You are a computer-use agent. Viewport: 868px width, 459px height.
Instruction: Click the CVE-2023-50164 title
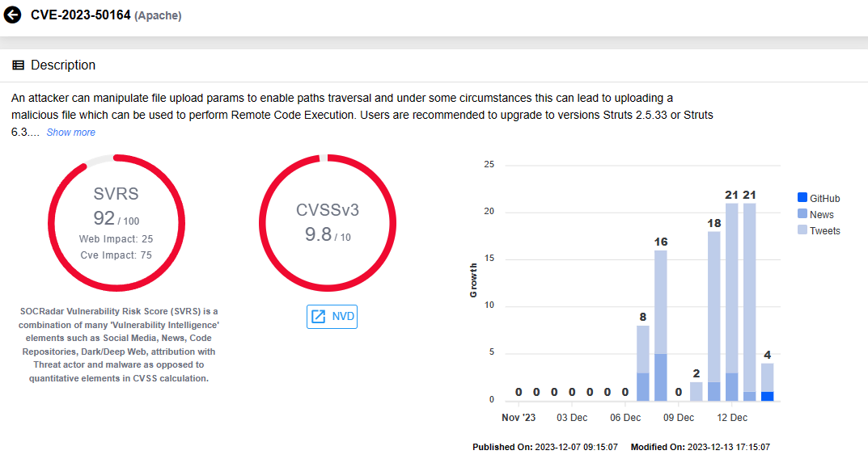pyautogui.click(x=81, y=15)
